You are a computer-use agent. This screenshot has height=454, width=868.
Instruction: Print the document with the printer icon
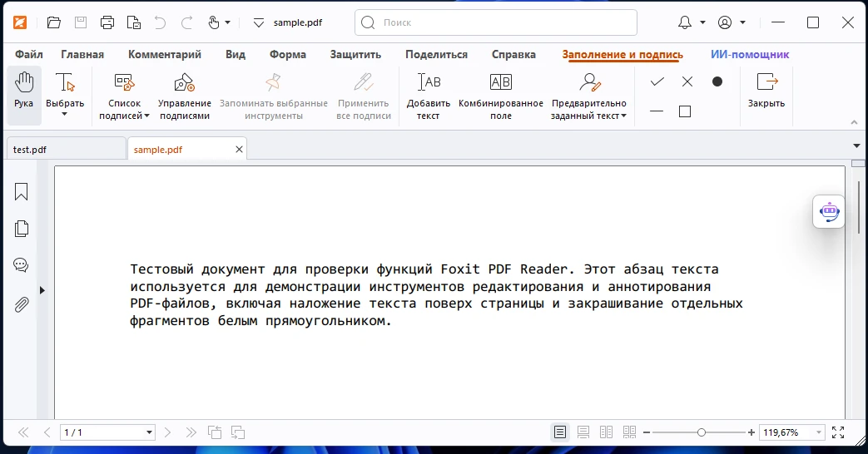(x=107, y=22)
